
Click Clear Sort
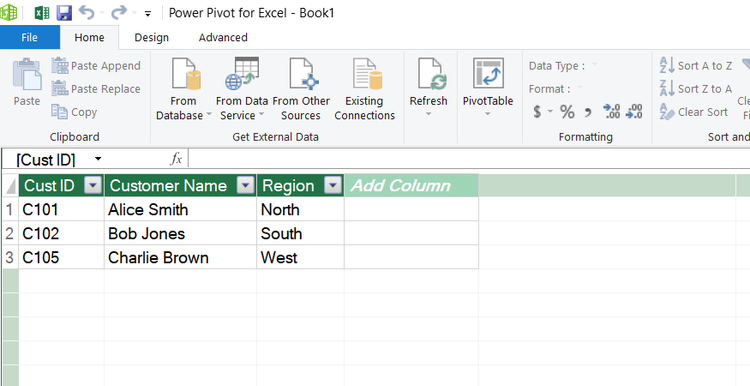[x=694, y=112]
